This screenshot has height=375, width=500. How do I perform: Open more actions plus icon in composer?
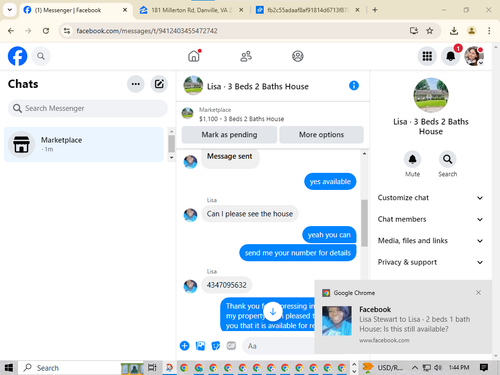[184, 346]
